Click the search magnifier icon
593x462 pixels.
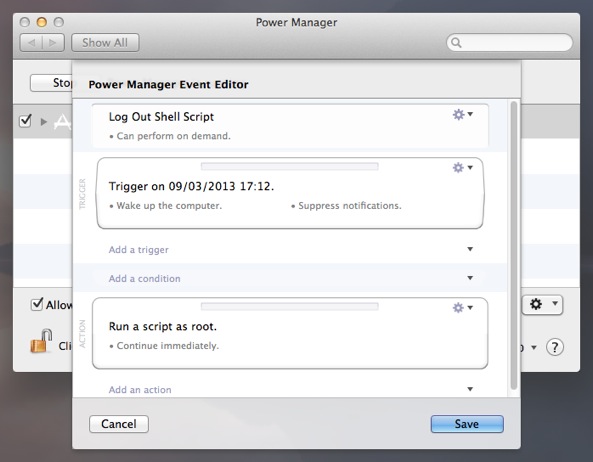[x=456, y=43]
